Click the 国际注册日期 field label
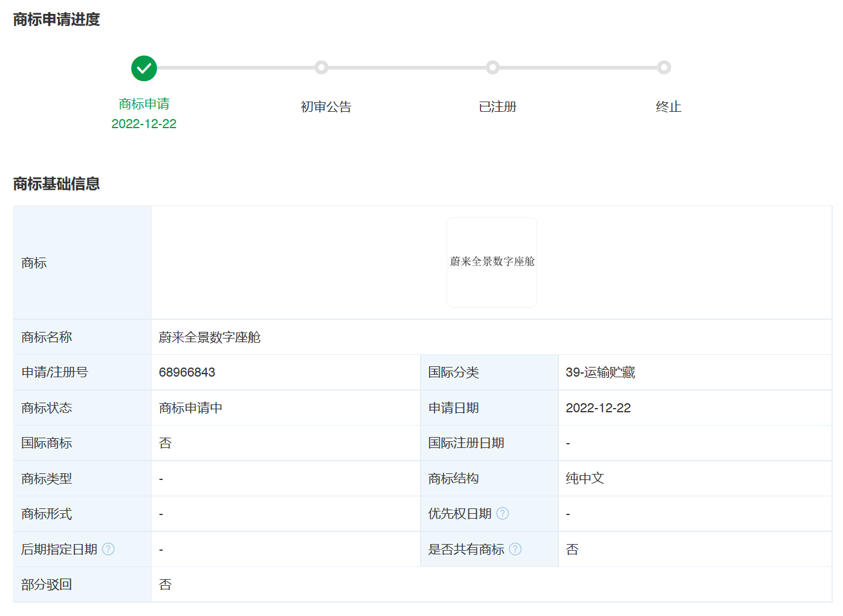This screenshot has height=616, width=843. [467, 443]
